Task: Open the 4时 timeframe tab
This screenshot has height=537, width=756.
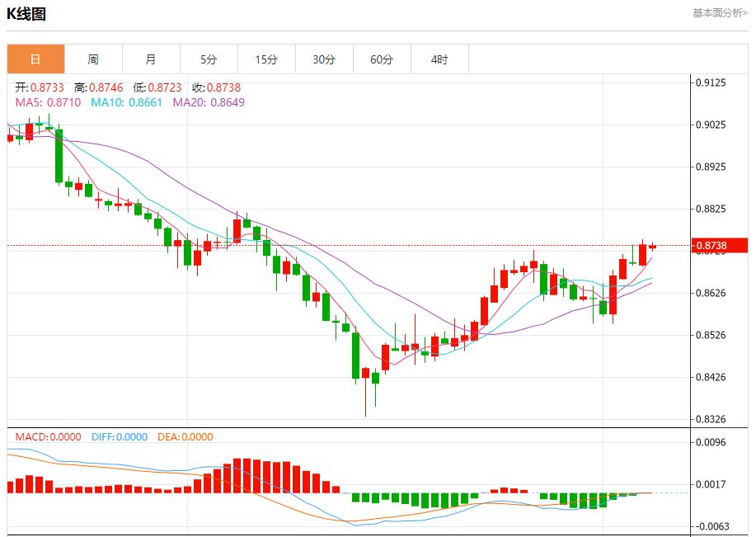Action: click(439, 59)
